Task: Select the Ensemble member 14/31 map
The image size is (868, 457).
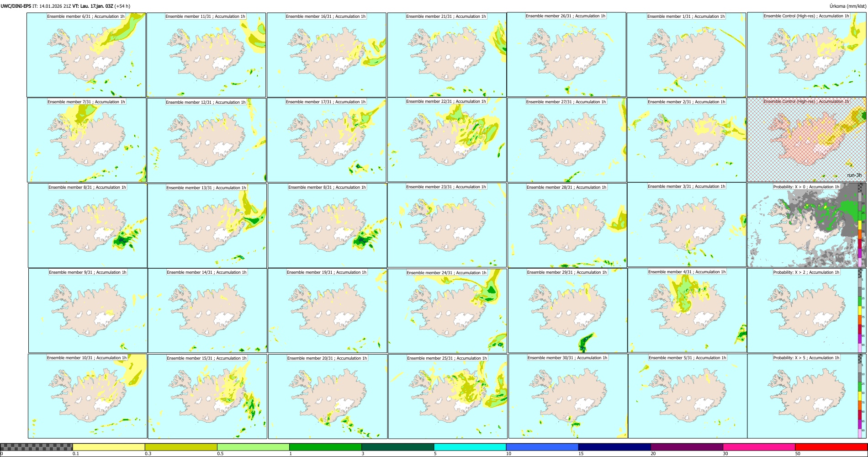Action: (207, 310)
